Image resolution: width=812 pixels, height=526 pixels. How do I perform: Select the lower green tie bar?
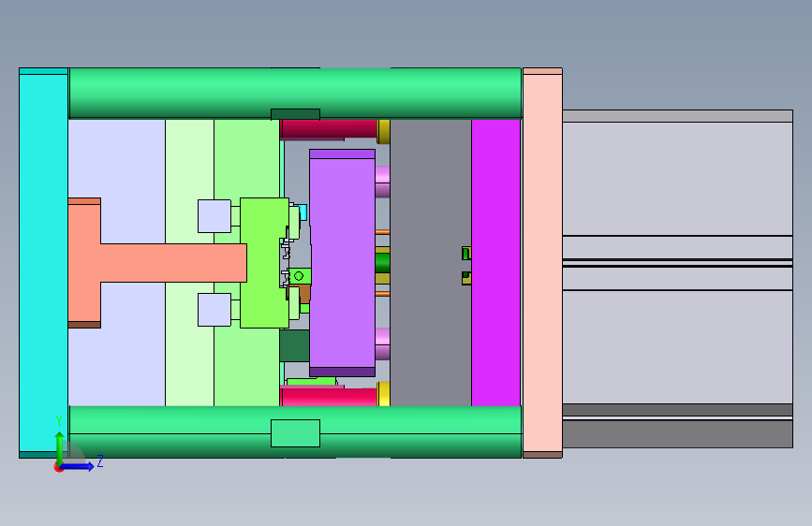295,431
